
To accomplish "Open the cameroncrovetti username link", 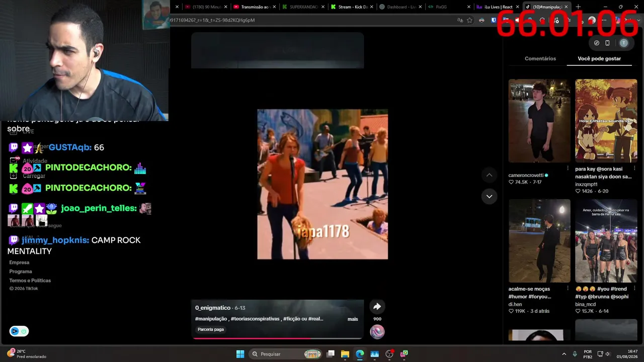I will (526, 175).
